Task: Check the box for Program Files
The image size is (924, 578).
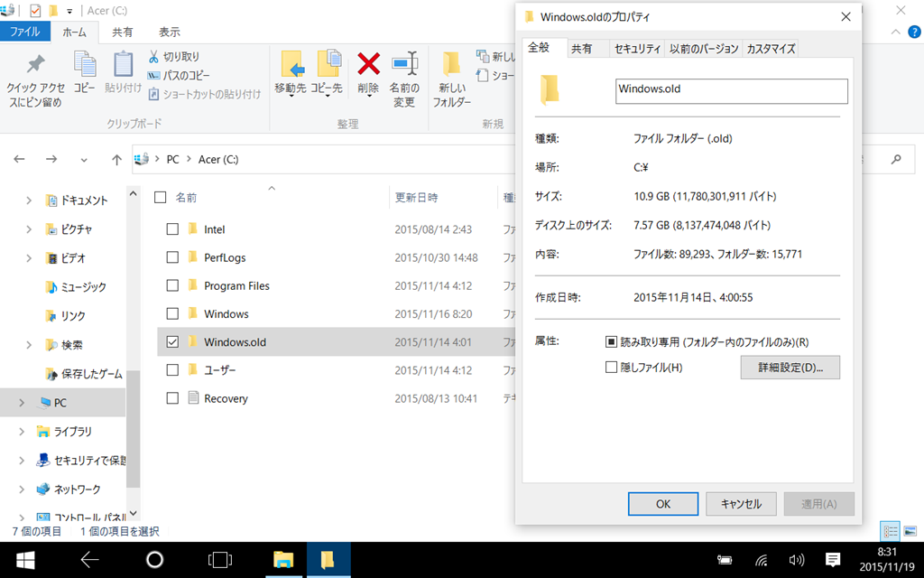Action: point(172,285)
